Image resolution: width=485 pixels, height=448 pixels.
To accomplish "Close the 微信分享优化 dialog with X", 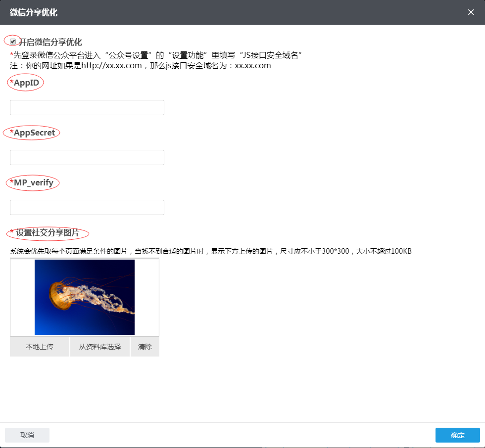I will click(471, 12).
